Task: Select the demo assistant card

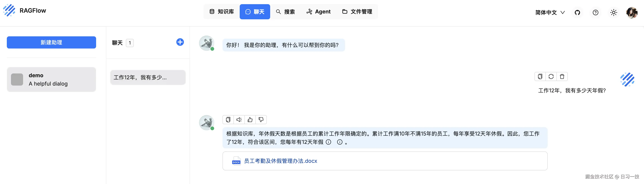Action: pyautogui.click(x=51, y=79)
